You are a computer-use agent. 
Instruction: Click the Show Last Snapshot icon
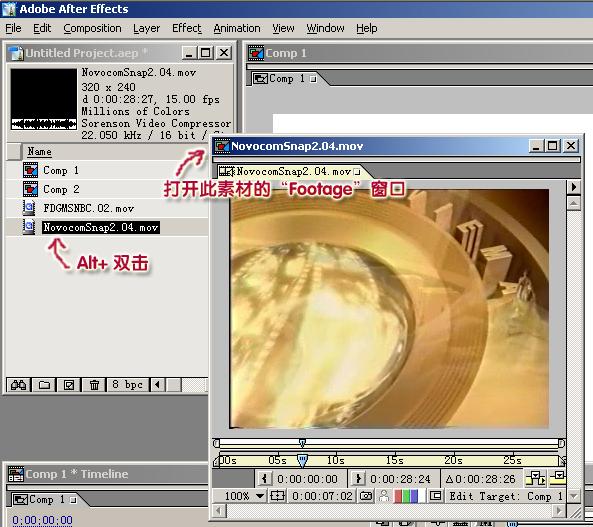coord(384,496)
